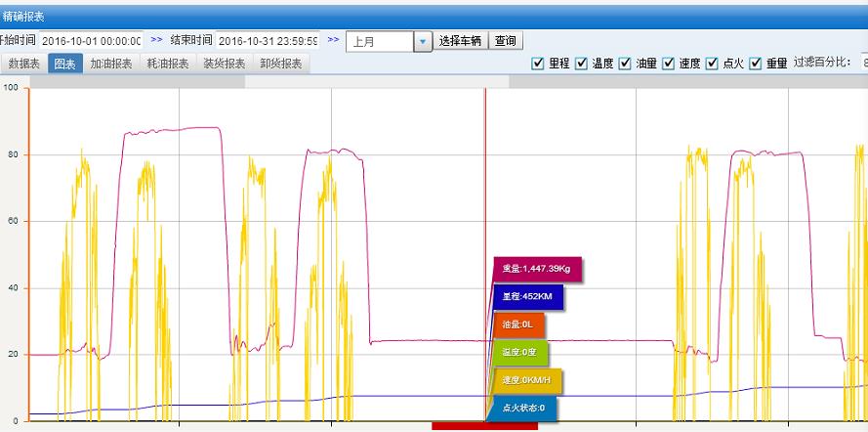Uncheck the 里程 mileage checkbox
This screenshot has height=432, width=868.
click(538, 64)
